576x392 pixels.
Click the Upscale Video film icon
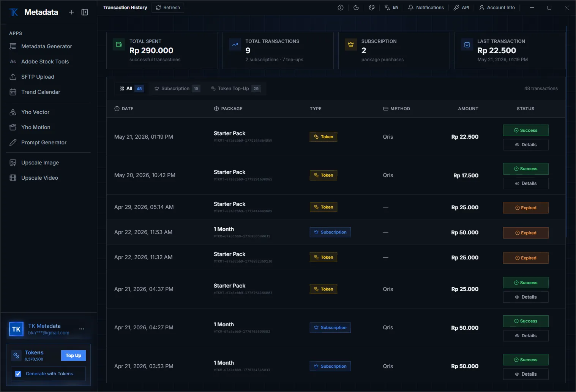click(13, 178)
